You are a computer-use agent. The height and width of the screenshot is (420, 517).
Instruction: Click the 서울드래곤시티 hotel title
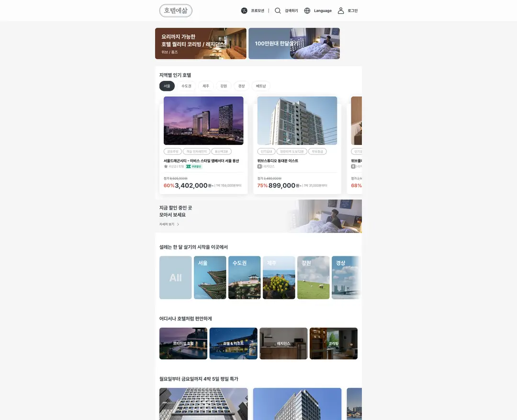tap(201, 161)
